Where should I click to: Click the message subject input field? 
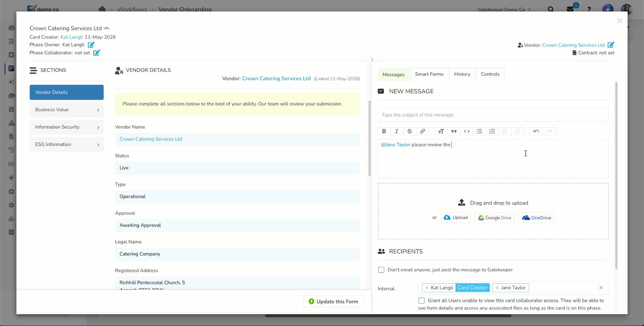coord(493,115)
